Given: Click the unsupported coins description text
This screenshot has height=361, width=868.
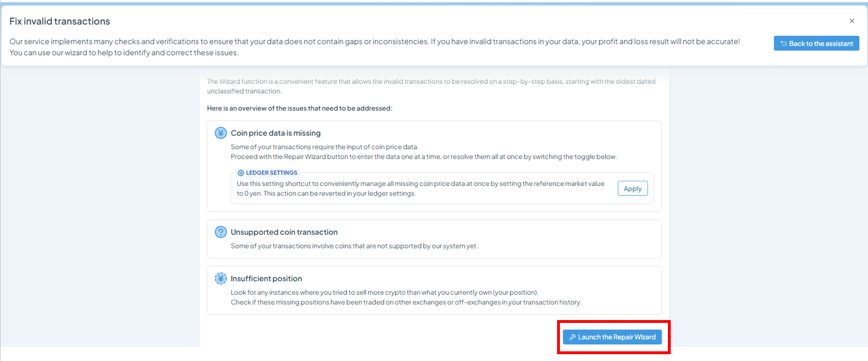Looking at the screenshot, I should (354, 246).
